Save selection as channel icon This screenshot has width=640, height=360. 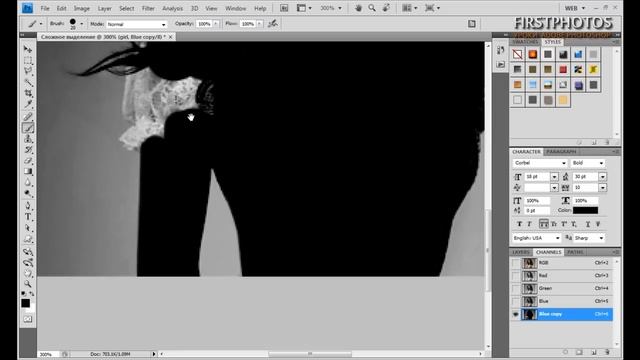(x=579, y=352)
